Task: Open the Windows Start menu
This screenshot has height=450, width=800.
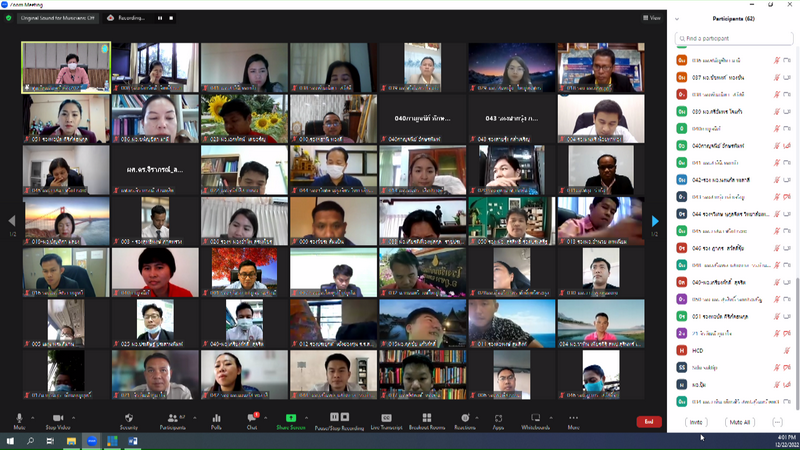Action: pos(10,441)
